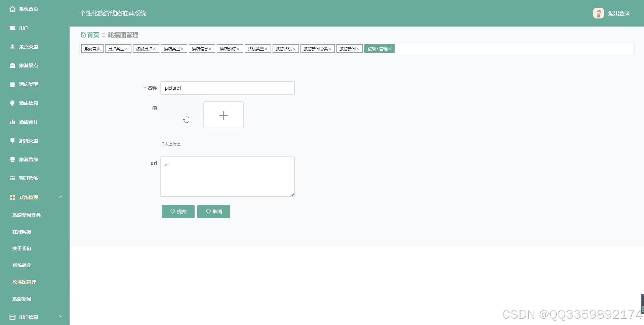
Task: Click the 路线类型 sidebar icon
Action: 12,141
